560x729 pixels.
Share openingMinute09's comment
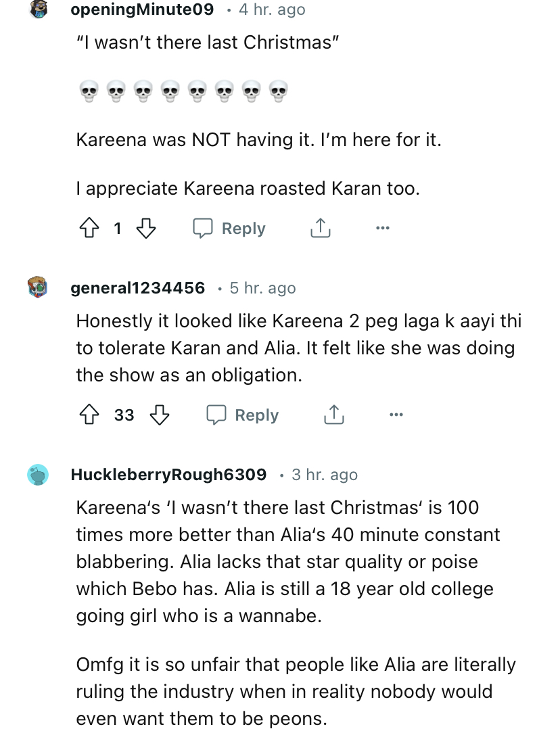tap(321, 229)
